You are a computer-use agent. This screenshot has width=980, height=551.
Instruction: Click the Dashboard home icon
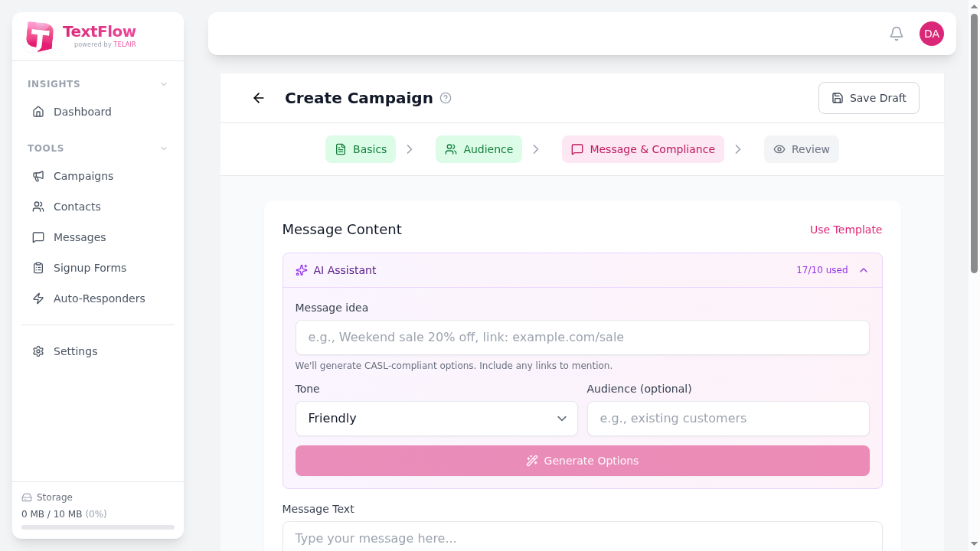point(38,112)
